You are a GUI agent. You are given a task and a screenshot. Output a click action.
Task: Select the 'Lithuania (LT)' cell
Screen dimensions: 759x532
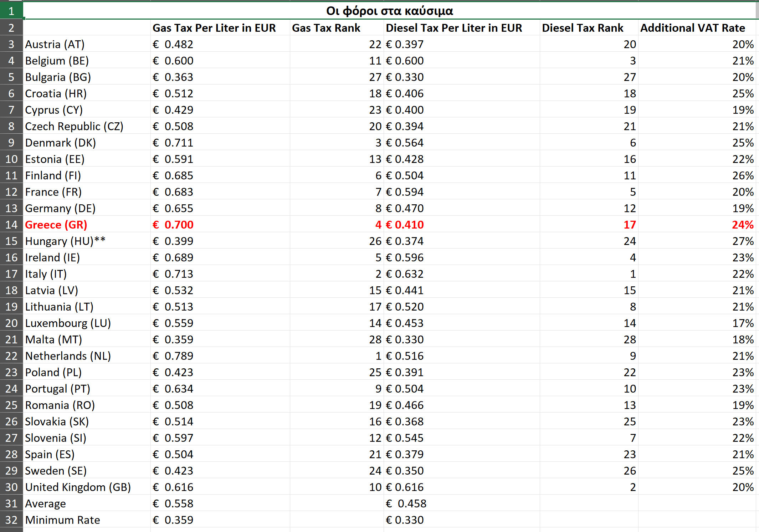click(x=87, y=307)
